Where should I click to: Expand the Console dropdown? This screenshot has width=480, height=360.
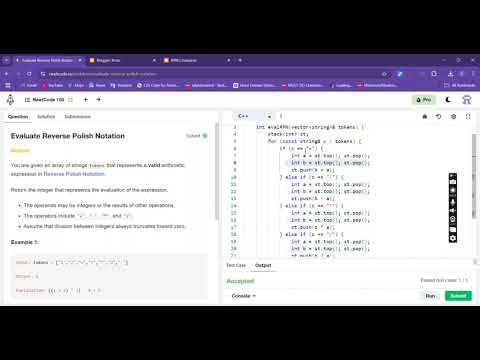244,296
